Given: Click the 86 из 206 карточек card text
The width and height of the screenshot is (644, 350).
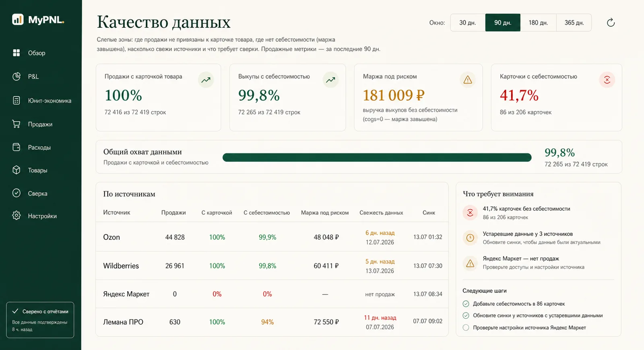Looking at the screenshot, I should tap(526, 112).
